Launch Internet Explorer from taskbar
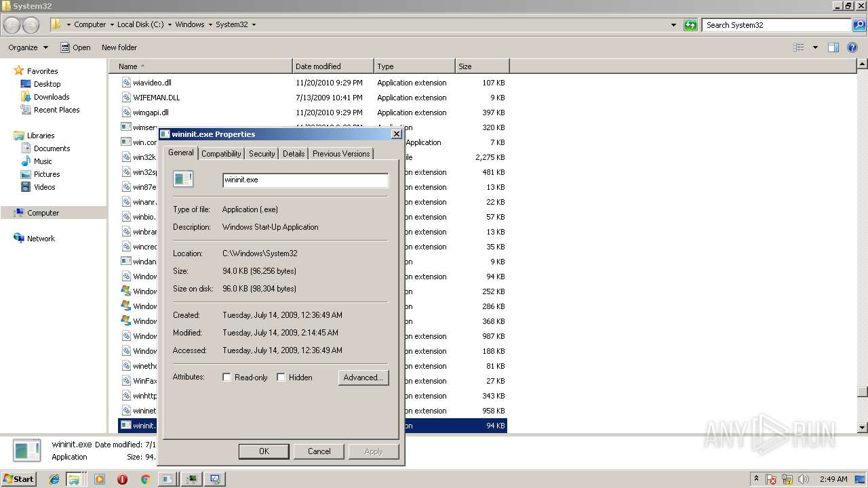868x488 pixels. (54, 479)
